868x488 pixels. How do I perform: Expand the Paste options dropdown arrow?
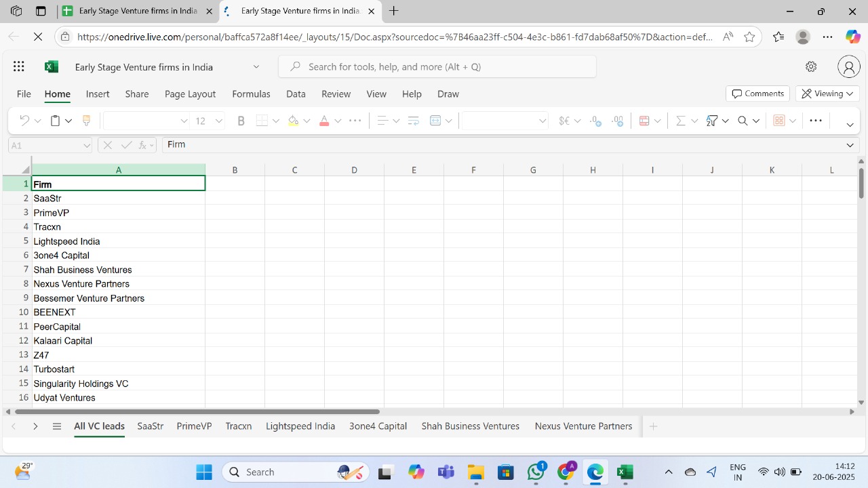pos(68,121)
